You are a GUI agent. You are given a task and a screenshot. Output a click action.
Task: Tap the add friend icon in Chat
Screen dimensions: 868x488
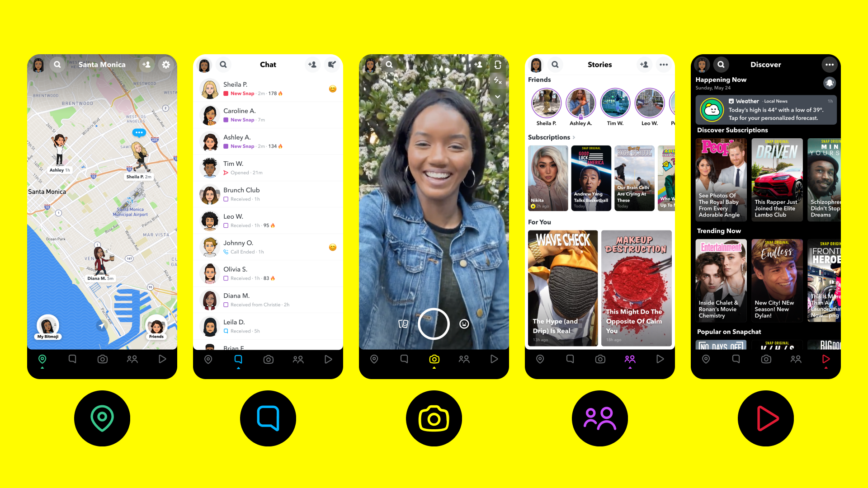click(x=312, y=64)
